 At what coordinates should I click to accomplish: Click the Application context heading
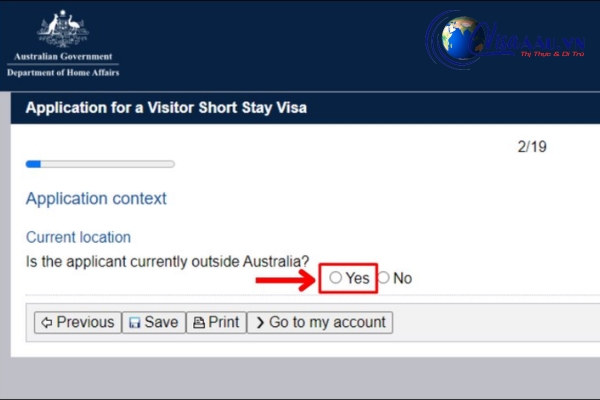point(96,199)
